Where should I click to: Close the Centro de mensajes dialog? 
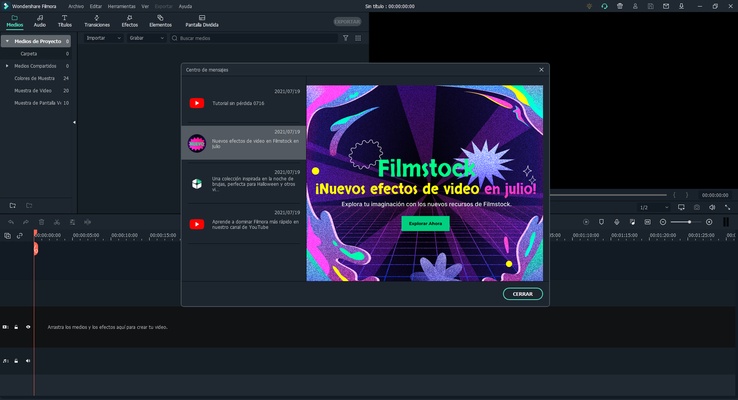tap(541, 70)
